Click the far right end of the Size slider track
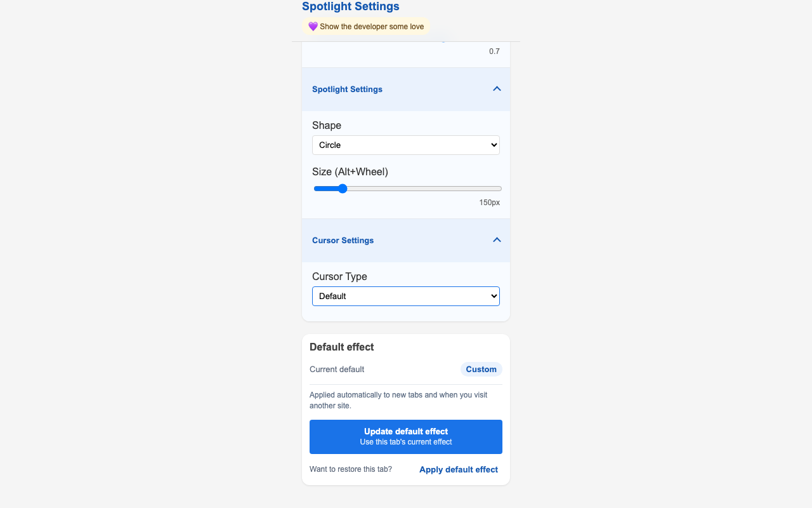Screen dimensions: 812x508 coord(501,189)
